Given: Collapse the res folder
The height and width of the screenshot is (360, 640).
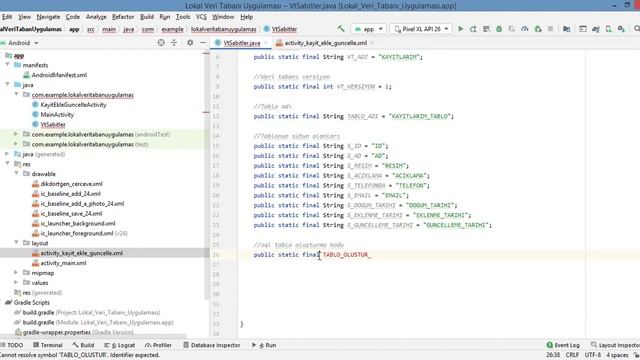Looking at the screenshot, I should coord(7,164).
